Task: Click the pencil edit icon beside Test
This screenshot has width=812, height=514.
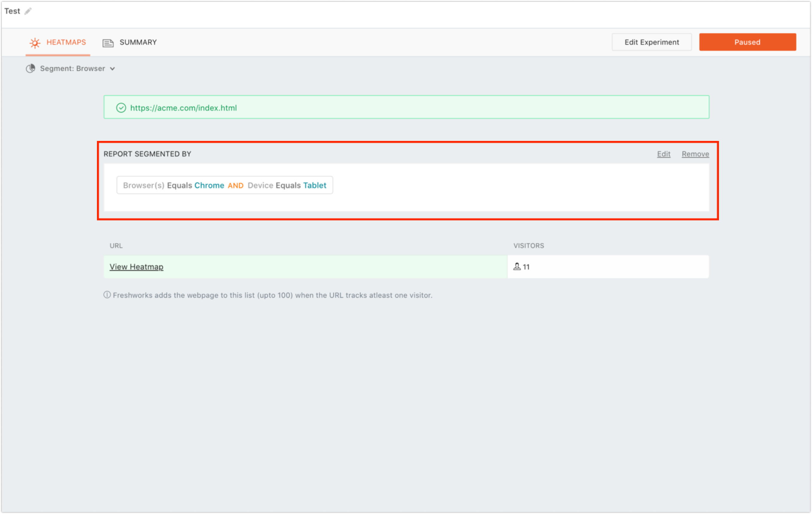Action: (28, 11)
